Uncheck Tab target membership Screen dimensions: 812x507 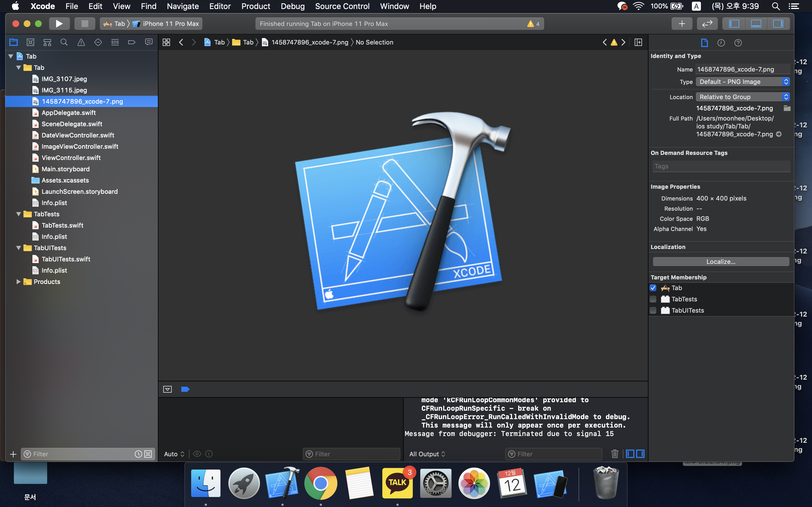coord(653,288)
